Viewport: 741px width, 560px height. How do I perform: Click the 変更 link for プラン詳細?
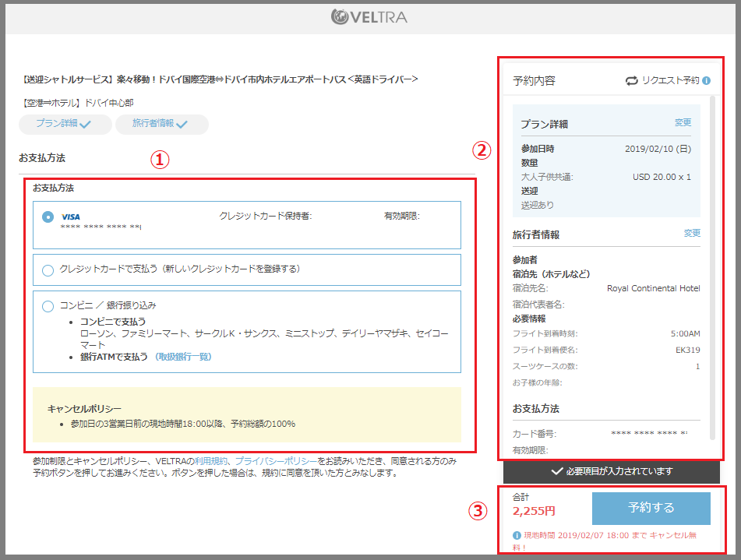[683, 122]
